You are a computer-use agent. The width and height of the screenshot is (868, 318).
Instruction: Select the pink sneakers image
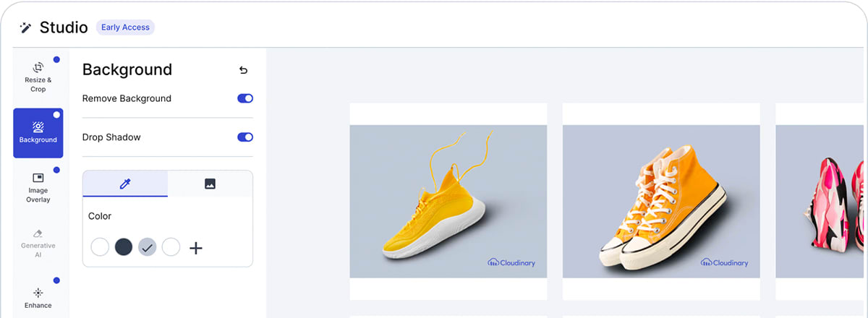point(822,202)
